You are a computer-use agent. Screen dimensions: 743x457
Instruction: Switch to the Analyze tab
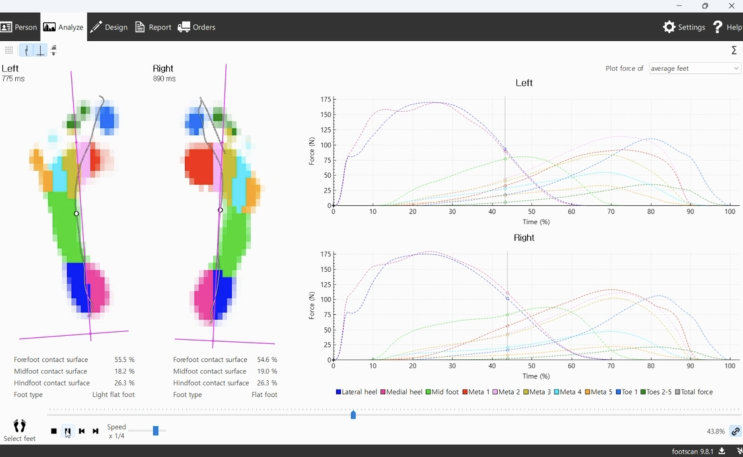point(63,27)
